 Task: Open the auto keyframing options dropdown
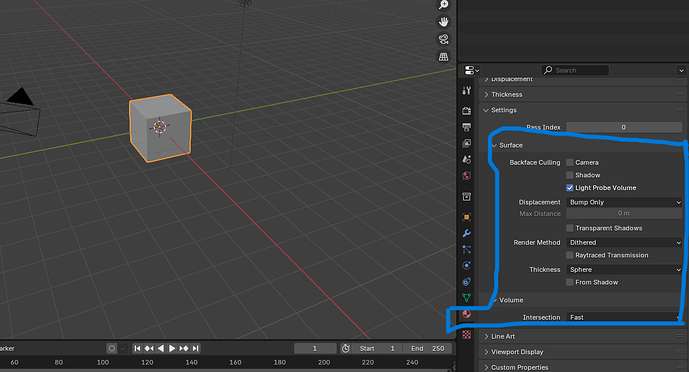coord(123,348)
